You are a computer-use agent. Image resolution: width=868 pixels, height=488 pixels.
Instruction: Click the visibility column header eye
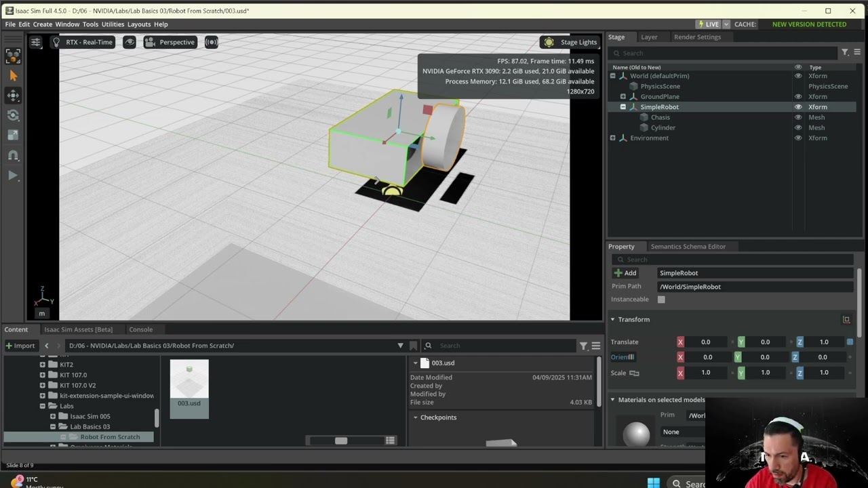pyautogui.click(x=797, y=67)
